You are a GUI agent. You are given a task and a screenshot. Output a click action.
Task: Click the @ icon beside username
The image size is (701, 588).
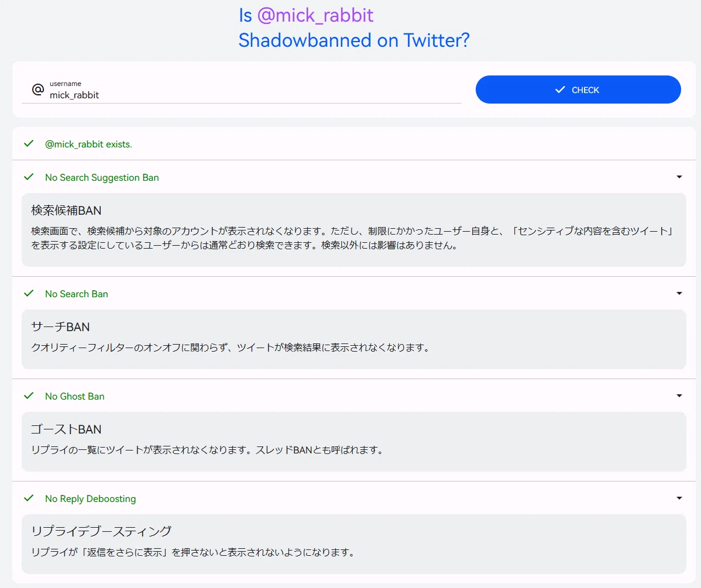tap(38, 90)
